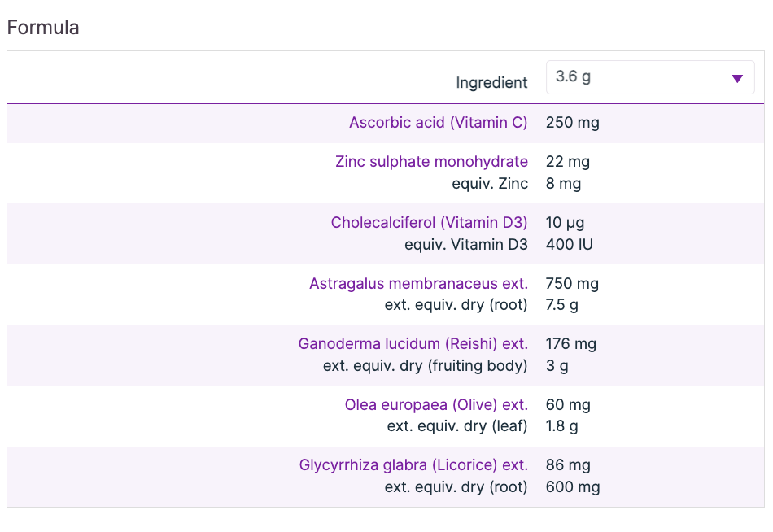Screen dimensions: 773x532
Task: Open the Ascorbic acid (Vitamin C) link
Action: pos(439,123)
